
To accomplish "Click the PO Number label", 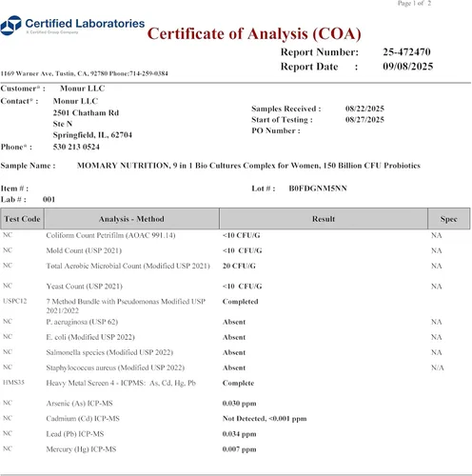I will [276, 130].
